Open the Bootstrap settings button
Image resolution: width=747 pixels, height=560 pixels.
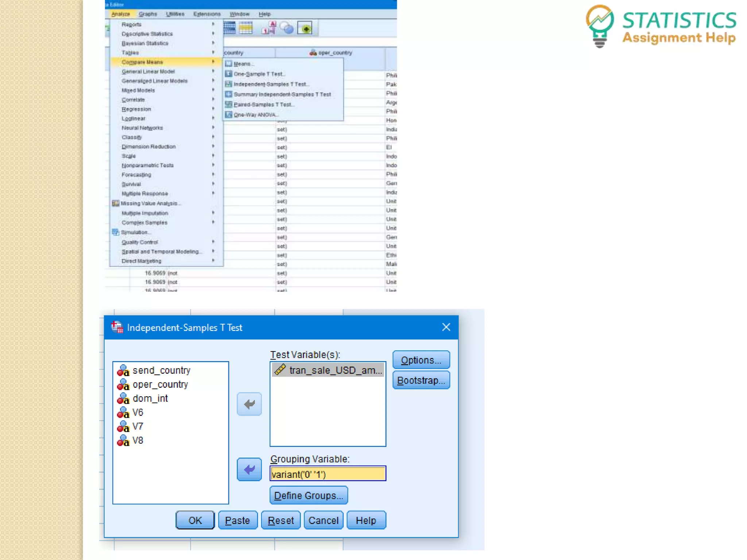tap(421, 380)
